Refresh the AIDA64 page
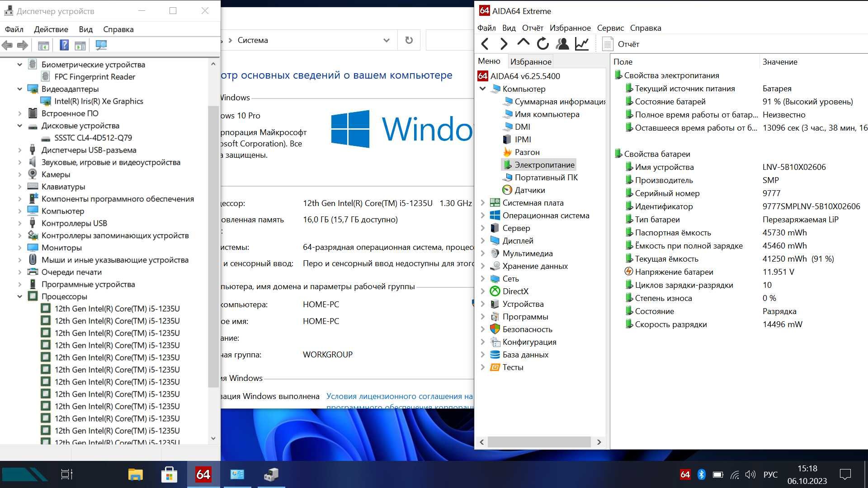868x488 pixels. 542,44
